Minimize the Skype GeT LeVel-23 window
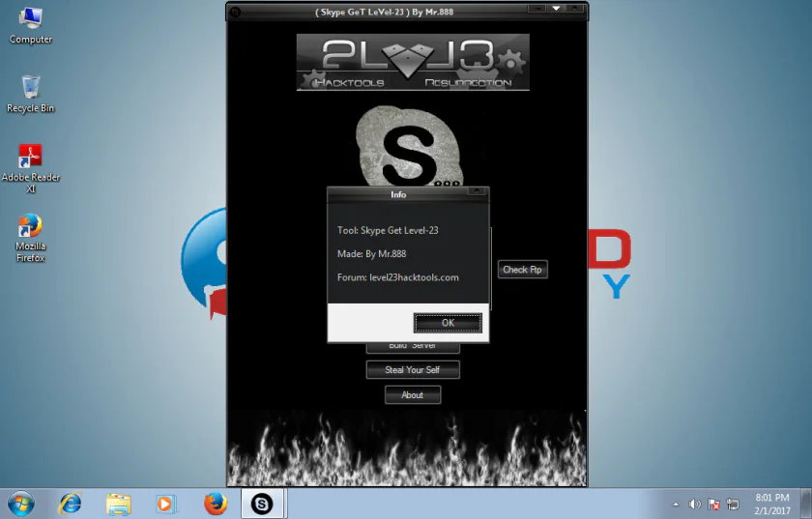Image resolution: width=812 pixels, height=519 pixels. pyautogui.click(x=537, y=9)
